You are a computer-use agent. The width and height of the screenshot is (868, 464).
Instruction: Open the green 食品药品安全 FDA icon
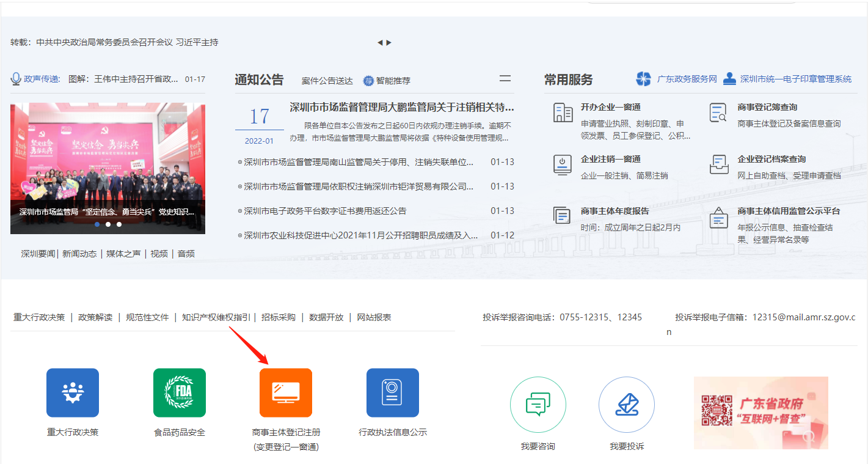pos(179,392)
